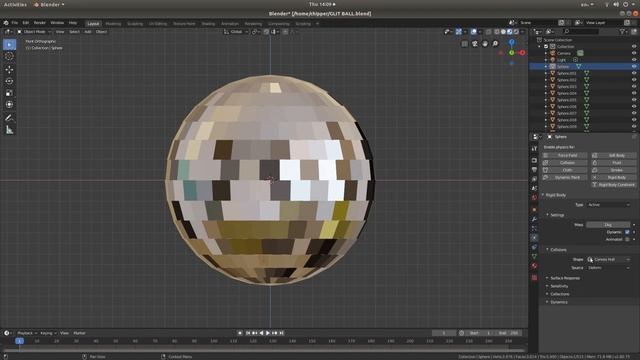This screenshot has height=360, width=640.
Task: Click the Dynamic Paint button
Action: click(x=565, y=177)
